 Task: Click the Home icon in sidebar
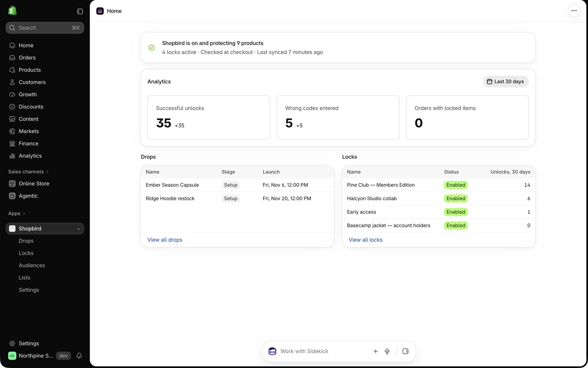tap(12, 45)
